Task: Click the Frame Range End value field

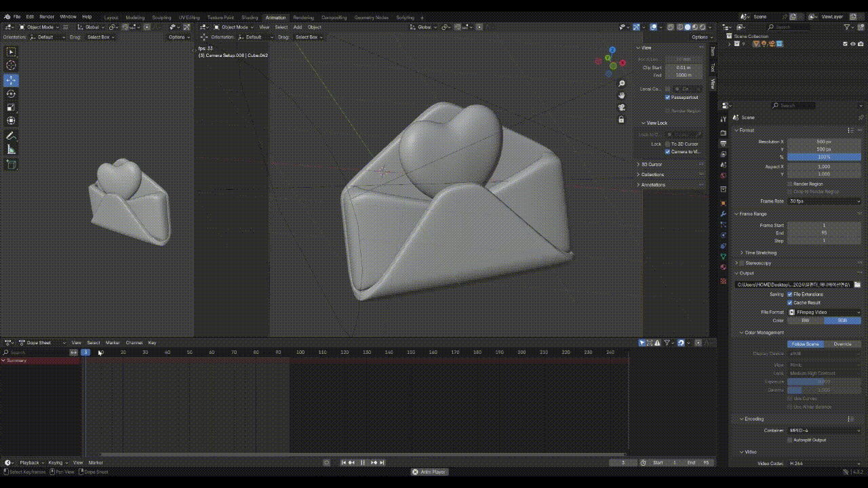Action: [x=824, y=233]
